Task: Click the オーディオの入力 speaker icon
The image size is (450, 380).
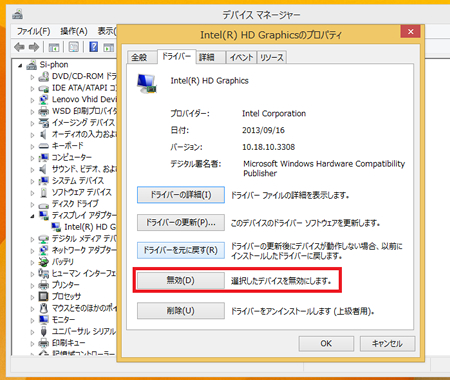Action: point(44,134)
